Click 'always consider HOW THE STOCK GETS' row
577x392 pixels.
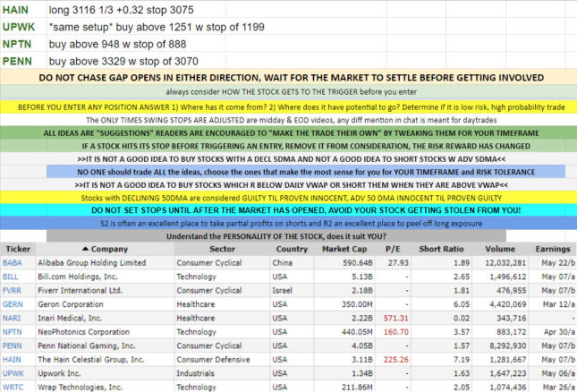click(x=288, y=92)
